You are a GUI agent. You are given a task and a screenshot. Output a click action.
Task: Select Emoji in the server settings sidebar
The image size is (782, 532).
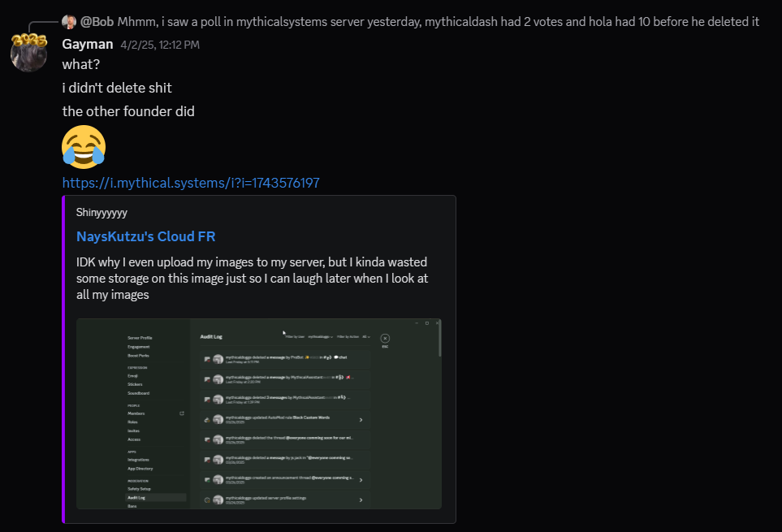pyautogui.click(x=132, y=376)
